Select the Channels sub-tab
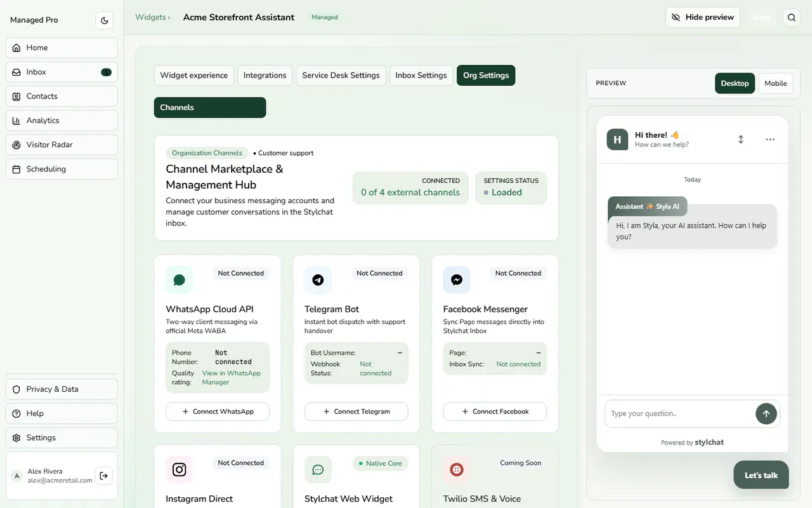Image resolution: width=812 pixels, height=508 pixels. tap(210, 107)
